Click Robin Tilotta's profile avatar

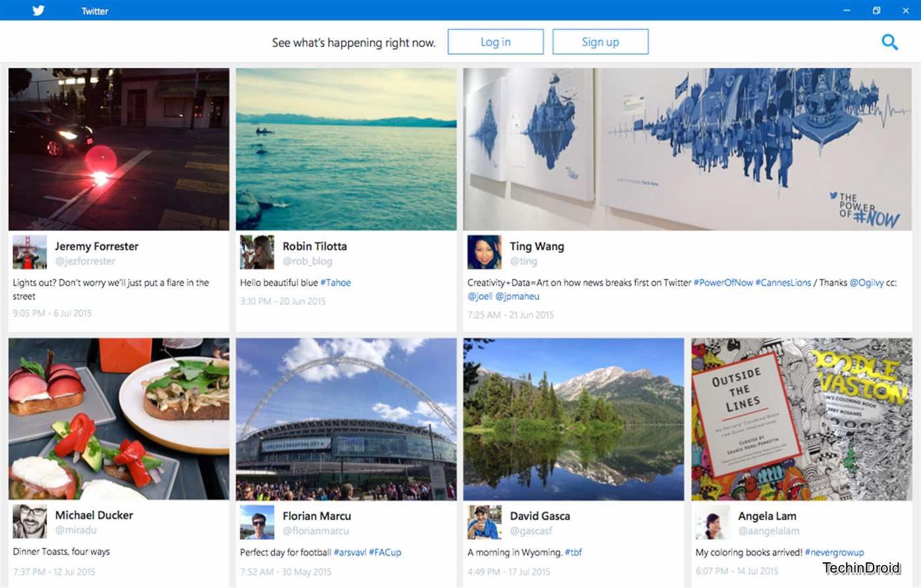tap(257, 252)
